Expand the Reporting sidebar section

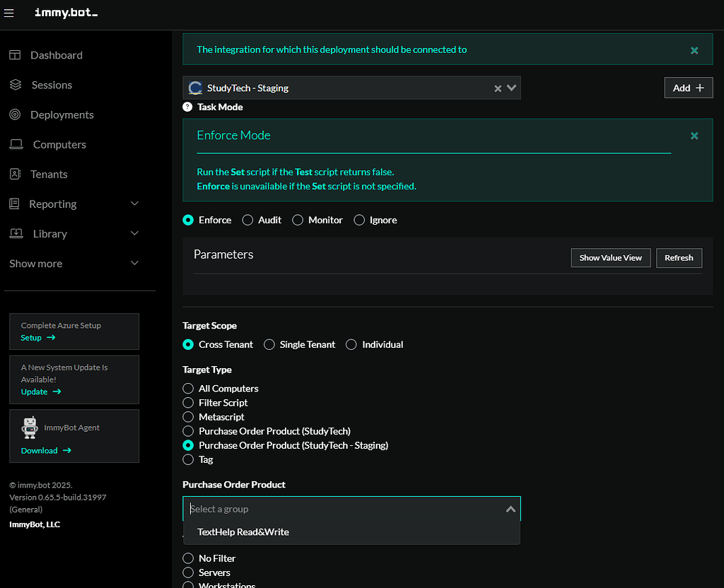[134, 204]
